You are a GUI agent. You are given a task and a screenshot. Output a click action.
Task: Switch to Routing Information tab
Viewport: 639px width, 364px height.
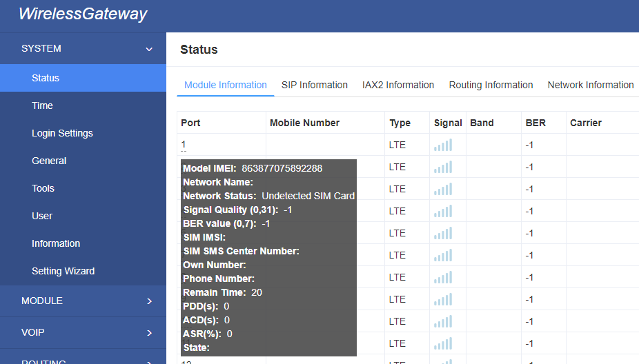[x=491, y=85]
